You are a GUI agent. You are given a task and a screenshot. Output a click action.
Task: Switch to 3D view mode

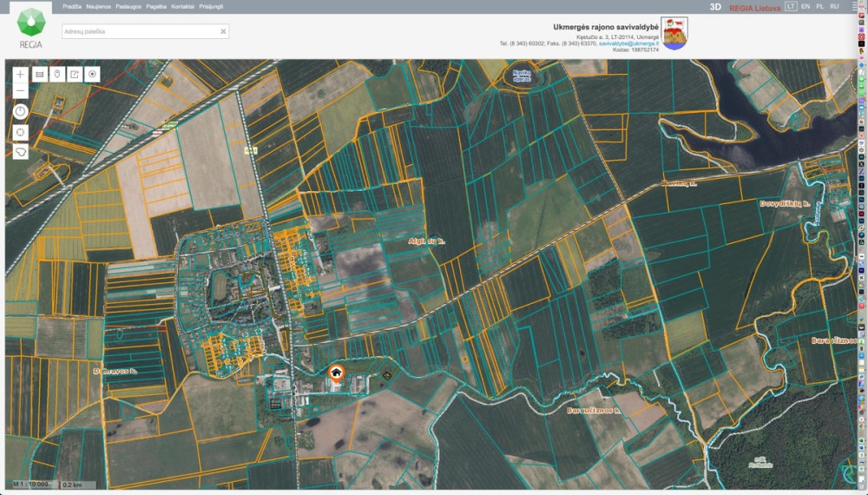click(x=715, y=7)
